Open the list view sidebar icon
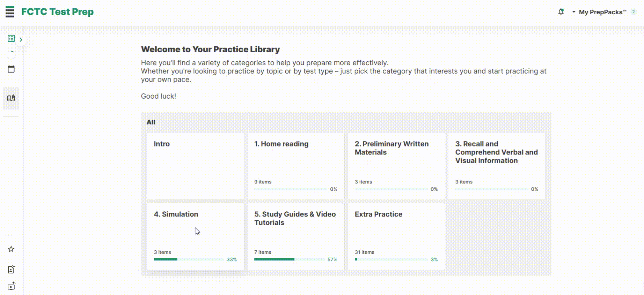 coord(11,38)
